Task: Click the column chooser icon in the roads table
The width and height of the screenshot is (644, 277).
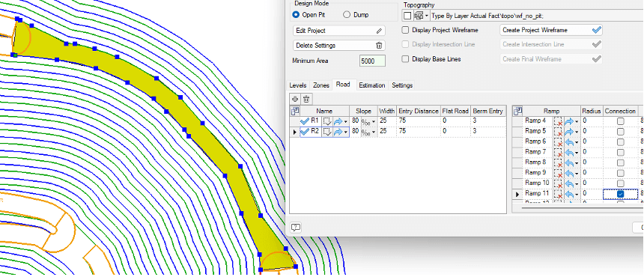Action: (x=294, y=111)
